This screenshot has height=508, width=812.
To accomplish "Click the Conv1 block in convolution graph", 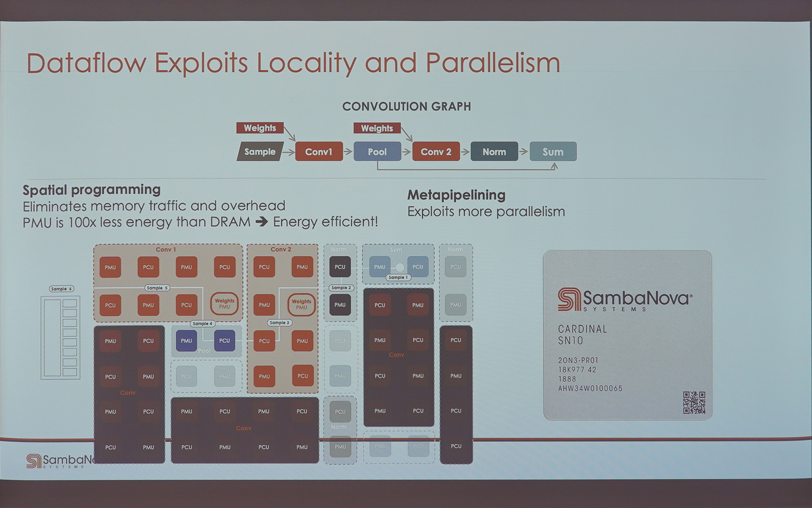I will (x=319, y=152).
